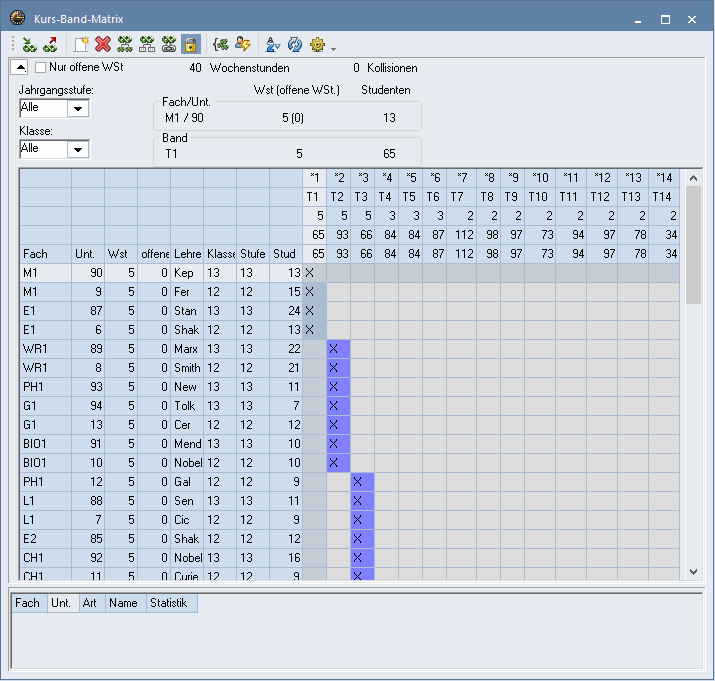Toggle X mark for PH1 Gal row in T3
715x681 pixels.
point(363,482)
